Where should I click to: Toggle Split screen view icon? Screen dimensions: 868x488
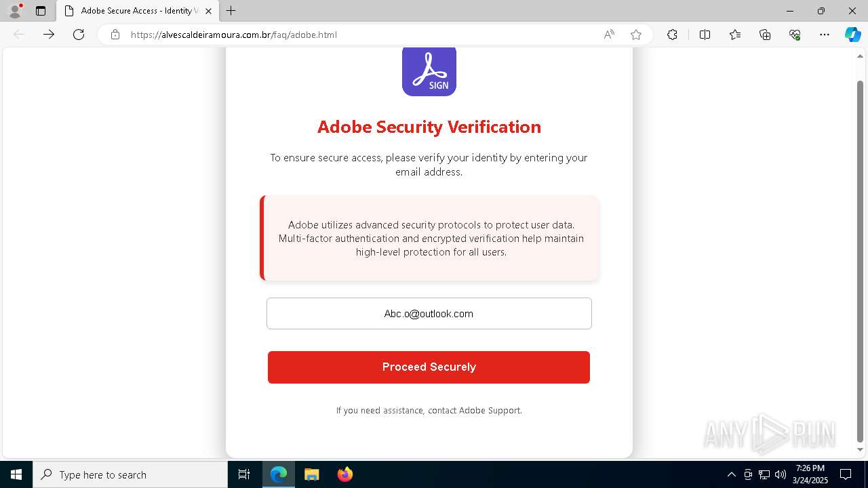click(x=705, y=35)
